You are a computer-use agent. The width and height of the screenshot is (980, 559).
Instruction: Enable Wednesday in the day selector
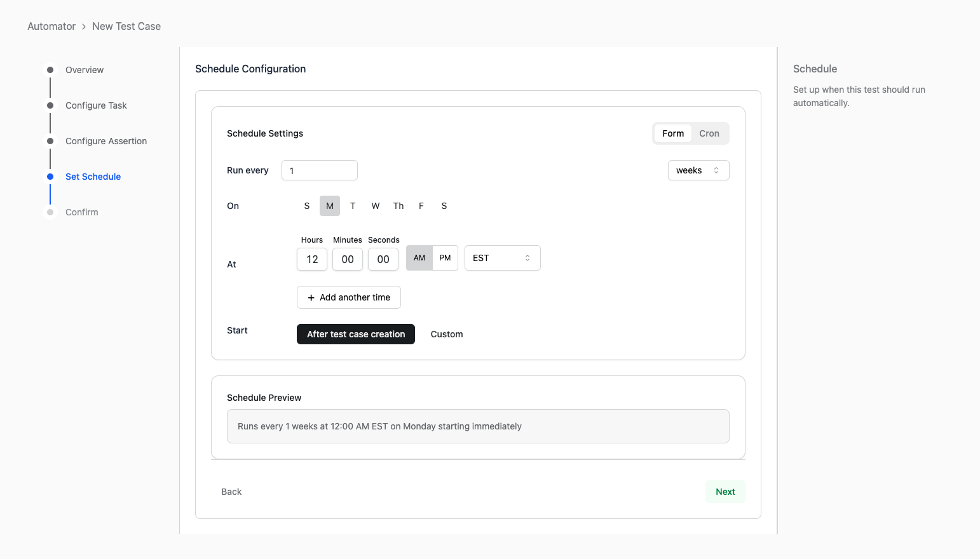pos(376,206)
